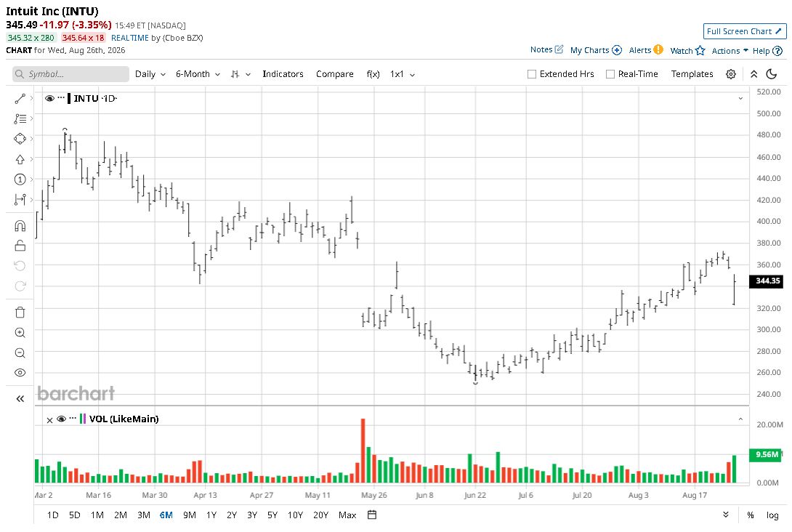Collapse the header with the double chevron
This screenshot has width=792, height=532.
pos(753,74)
